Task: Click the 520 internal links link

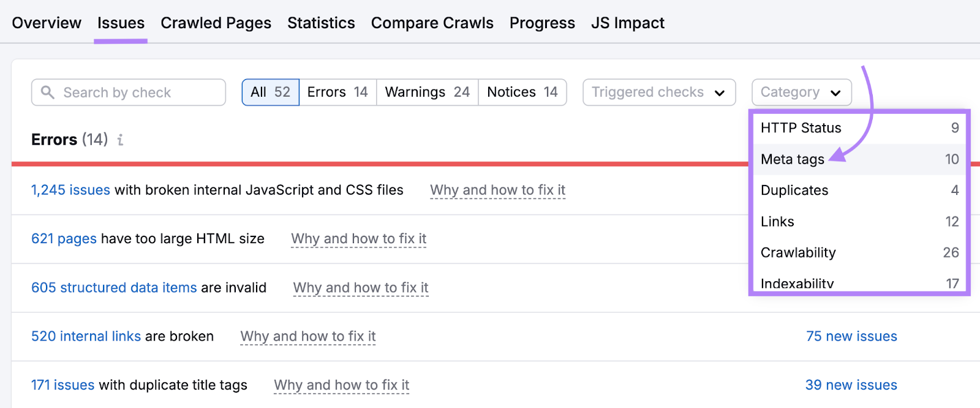Action: 86,336
